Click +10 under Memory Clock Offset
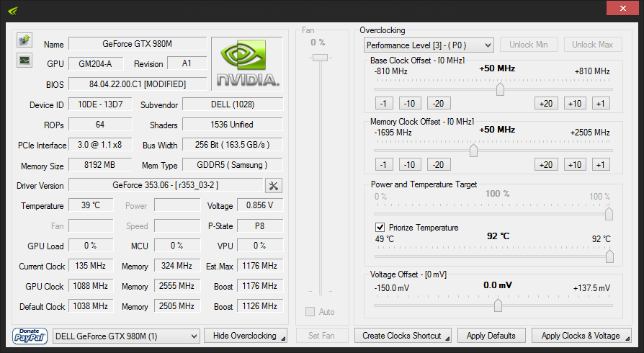644x353 pixels. 575,165
